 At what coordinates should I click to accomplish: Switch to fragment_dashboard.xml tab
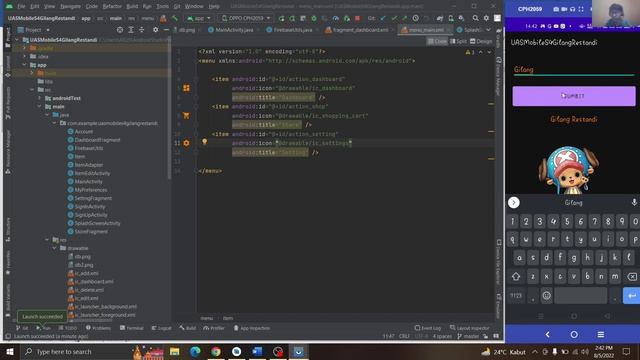click(357, 30)
